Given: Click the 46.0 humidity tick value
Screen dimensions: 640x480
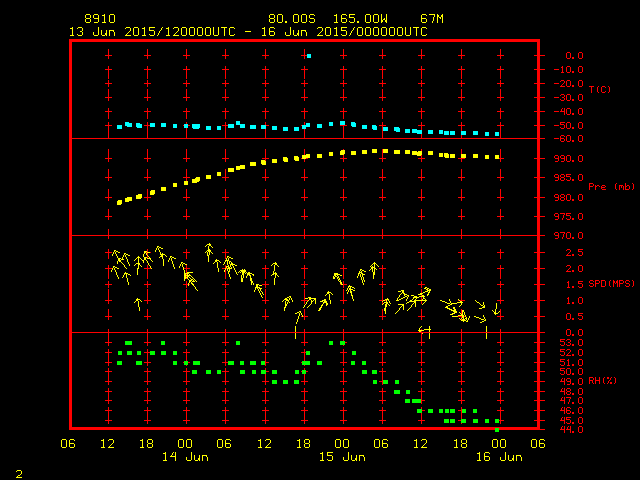Looking at the screenshot, I should tap(571, 411).
